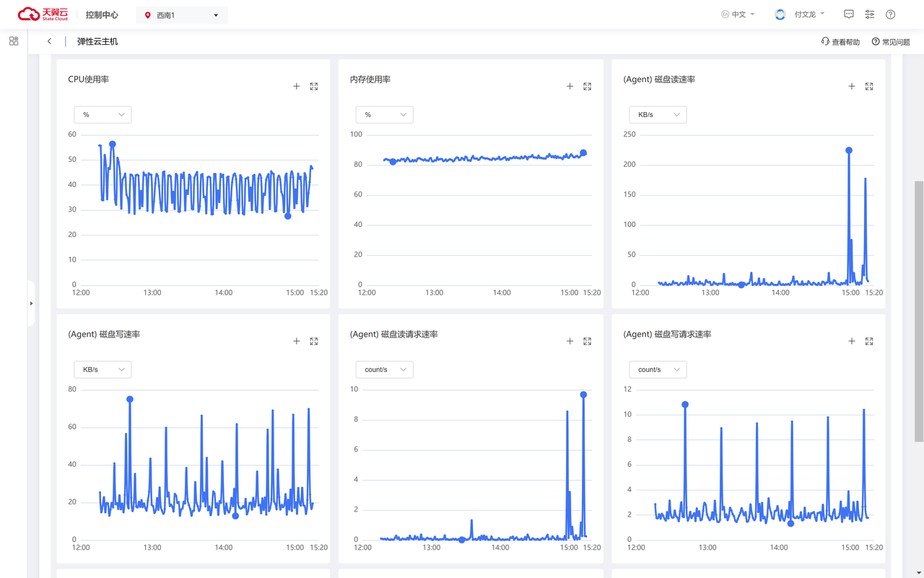Open the 中文 language selector
The image size is (924, 578).
738,14
